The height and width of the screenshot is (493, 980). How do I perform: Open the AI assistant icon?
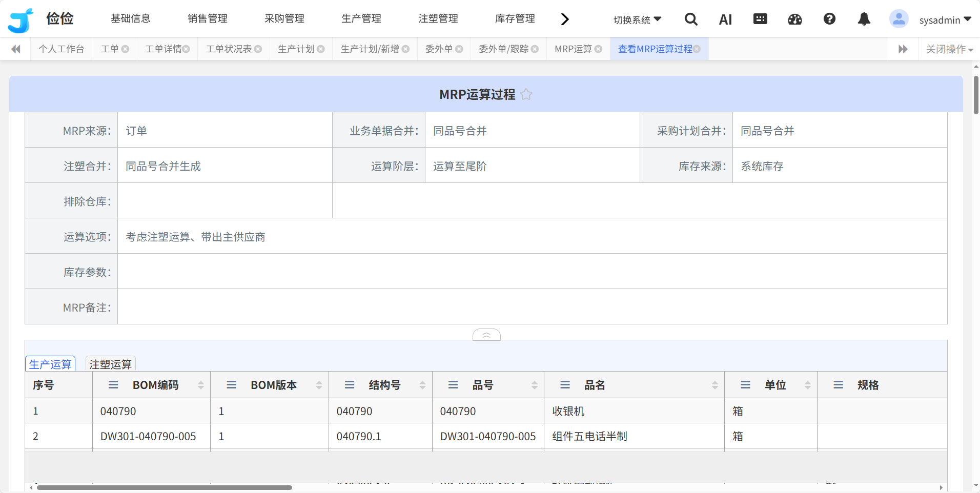725,20
